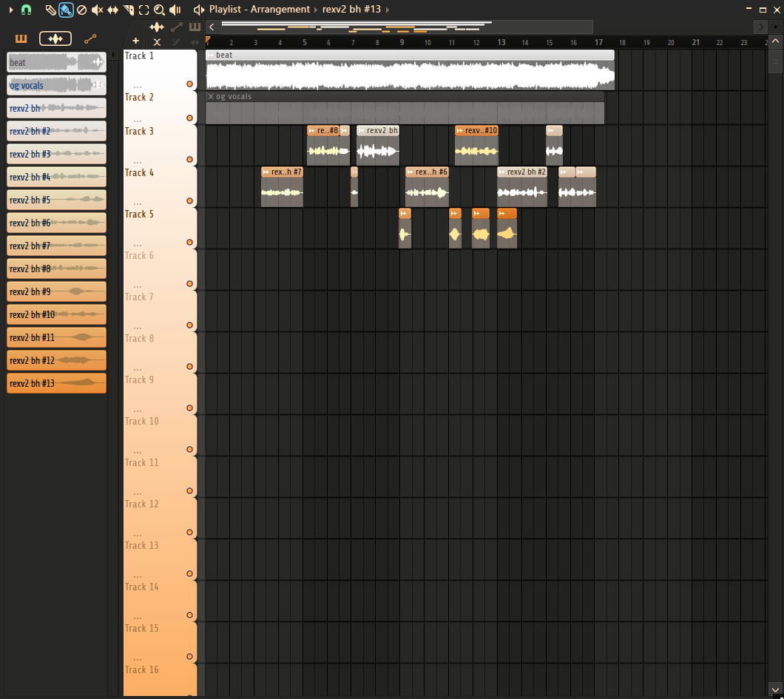
Task: Open arrow dropdown after Playlist - Arrangement
Action: 316,10
